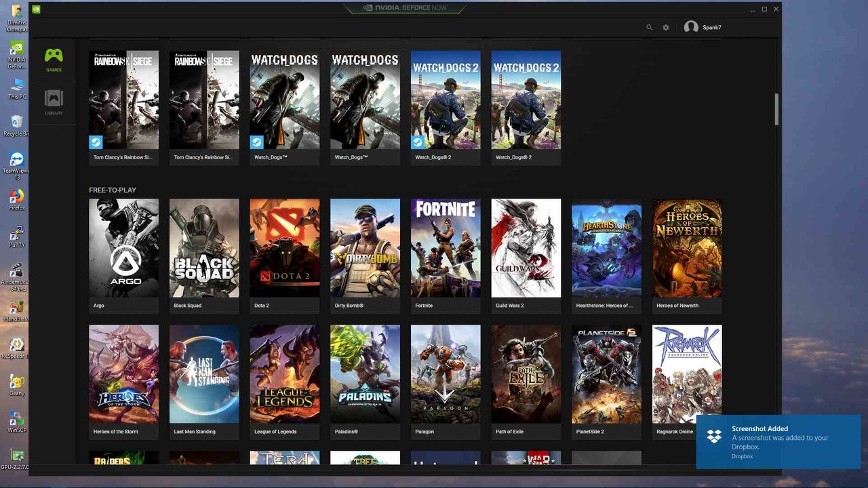Click the Steam badge on first Watch_Dogs cover
The width and height of the screenshot is (868, 488).
(x=257, y=142)
